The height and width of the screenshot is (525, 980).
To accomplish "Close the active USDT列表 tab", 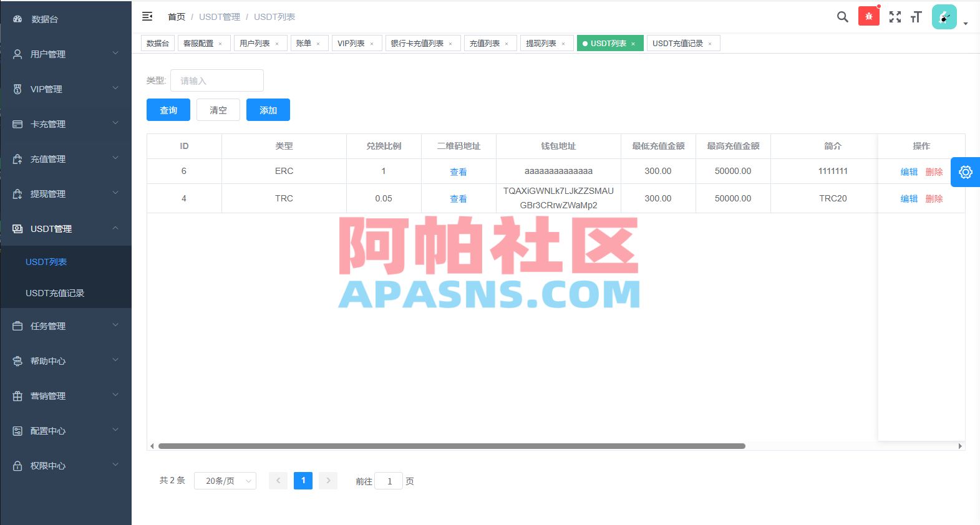I will point(633,44).
